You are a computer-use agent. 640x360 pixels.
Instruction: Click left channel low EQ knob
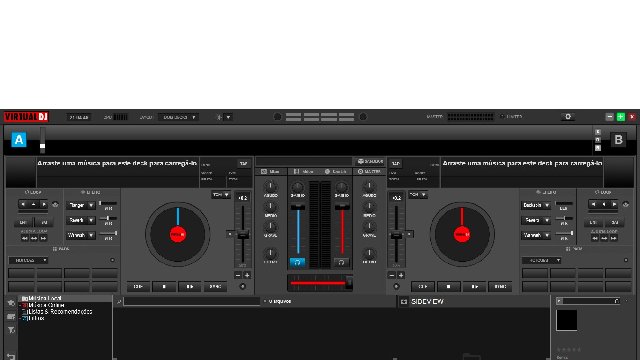pyautogui.click(x=270, y=227)
